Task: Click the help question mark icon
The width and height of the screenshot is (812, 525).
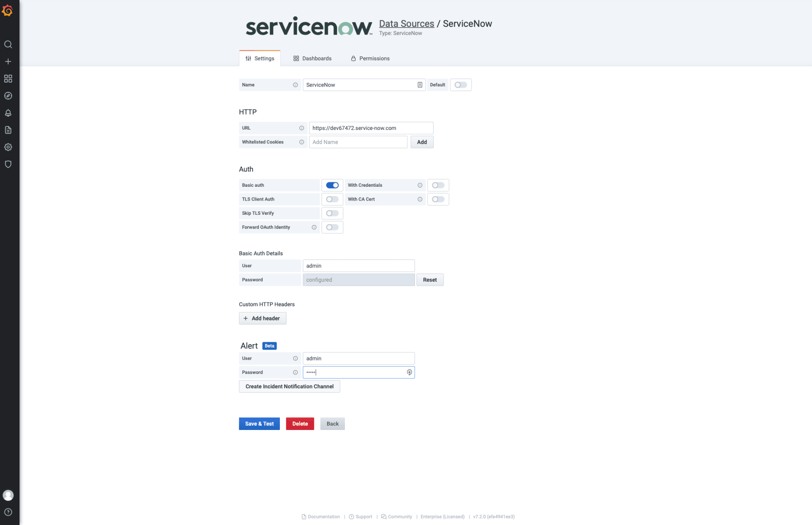Action: click(8, 512)
